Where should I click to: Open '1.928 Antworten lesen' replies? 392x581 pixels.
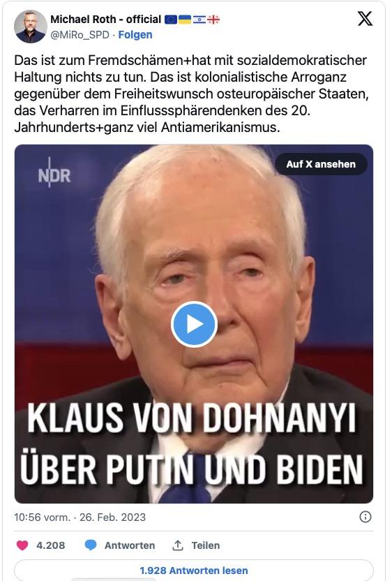pyautogui.click(x=194, y=571)
